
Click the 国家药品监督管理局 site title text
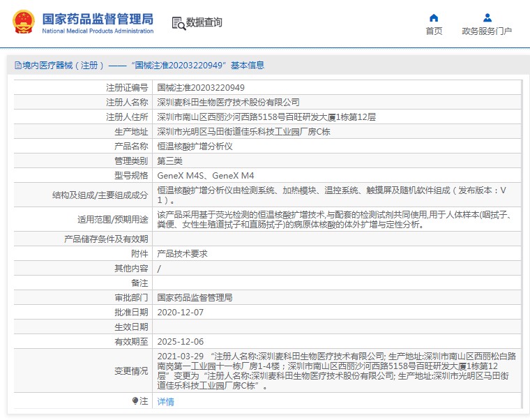click(x=98, y=19)
